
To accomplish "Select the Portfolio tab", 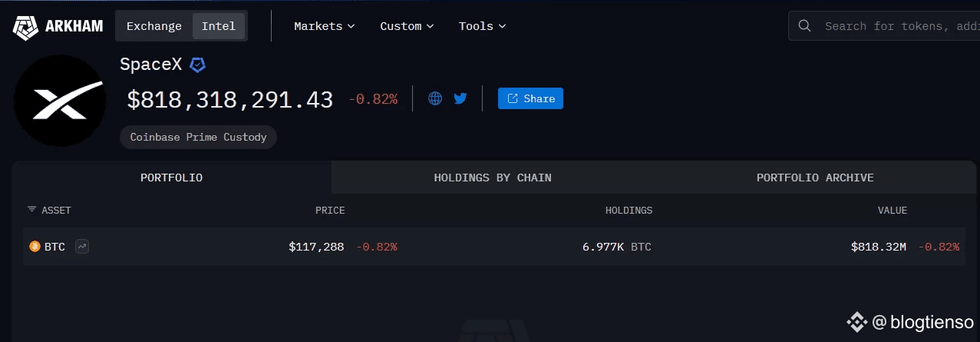I will pyautogui.click(x=171, y=178).
